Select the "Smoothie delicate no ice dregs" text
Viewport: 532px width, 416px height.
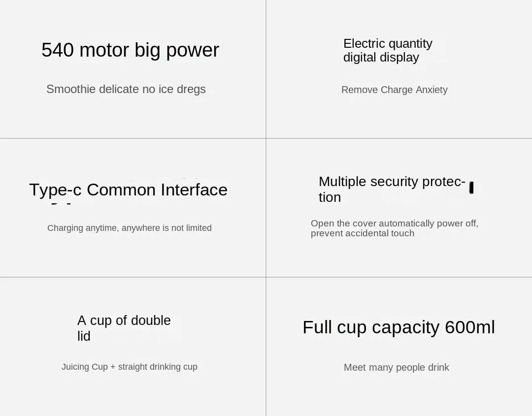point(126,89)
